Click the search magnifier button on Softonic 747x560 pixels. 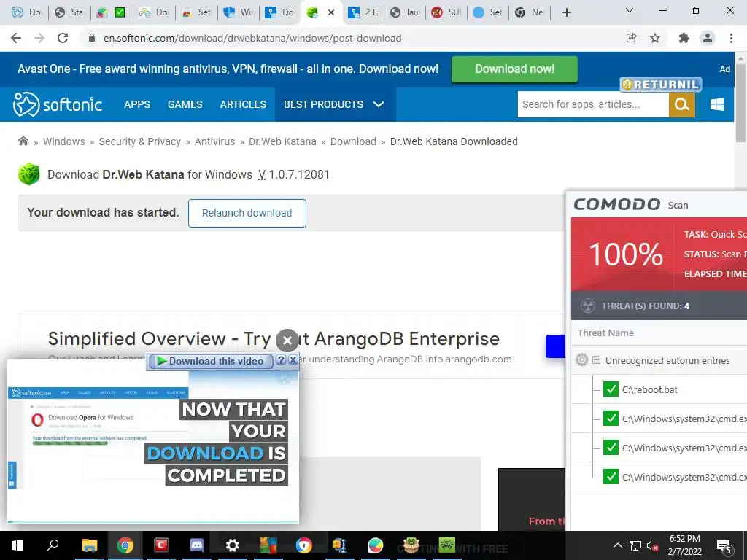(682, 104)
